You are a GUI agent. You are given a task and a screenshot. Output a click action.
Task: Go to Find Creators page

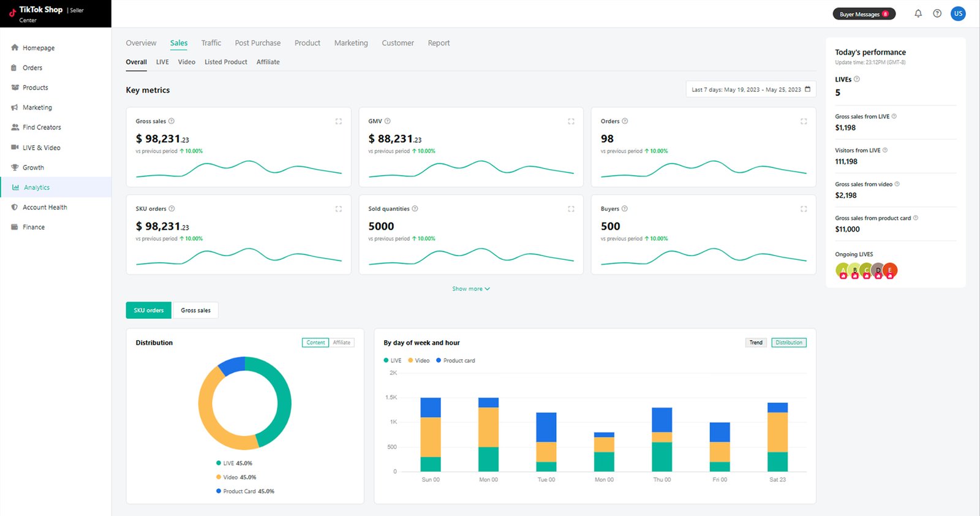42,127
